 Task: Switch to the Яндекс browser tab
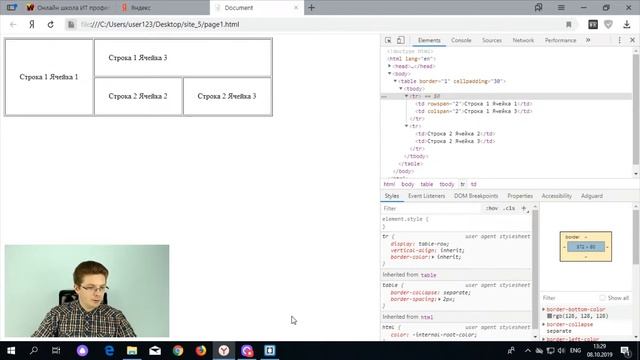pos(163,7)
